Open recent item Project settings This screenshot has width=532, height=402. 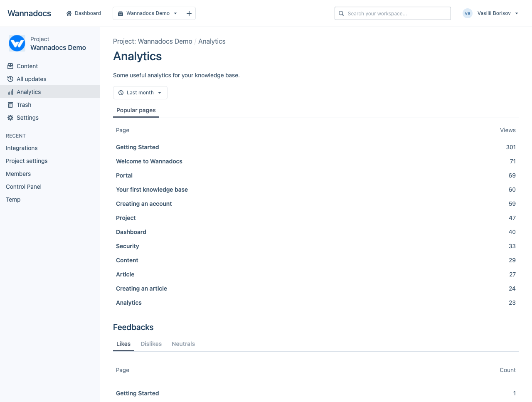click(x=27, y=161)
